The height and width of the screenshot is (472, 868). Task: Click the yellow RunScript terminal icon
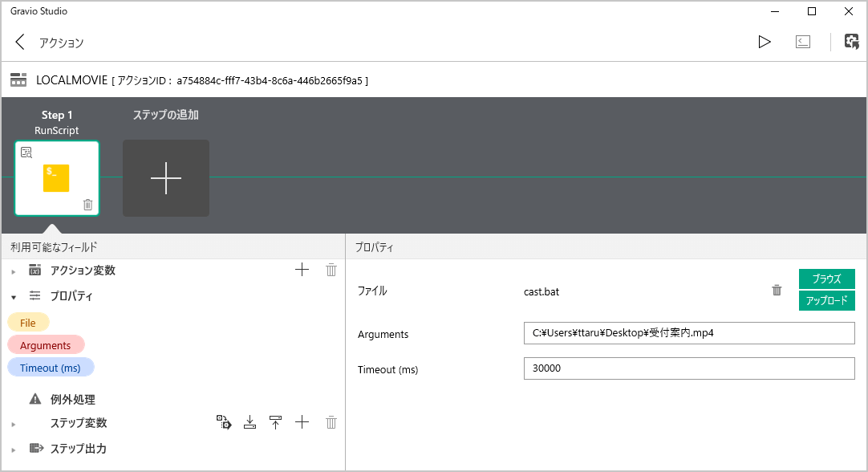click(56, 178)
